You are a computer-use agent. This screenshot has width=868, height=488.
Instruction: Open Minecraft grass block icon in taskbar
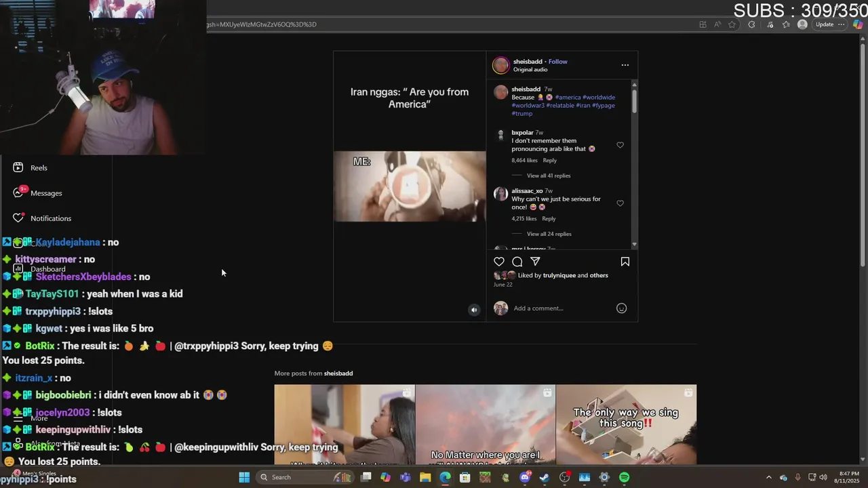[x=485, y=477]
